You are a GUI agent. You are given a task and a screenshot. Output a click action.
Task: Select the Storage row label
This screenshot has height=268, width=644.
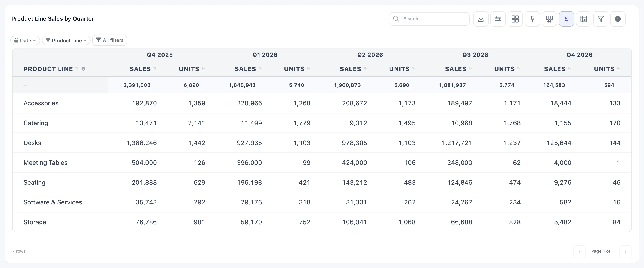pyautogui.click(x=35, y=222)
